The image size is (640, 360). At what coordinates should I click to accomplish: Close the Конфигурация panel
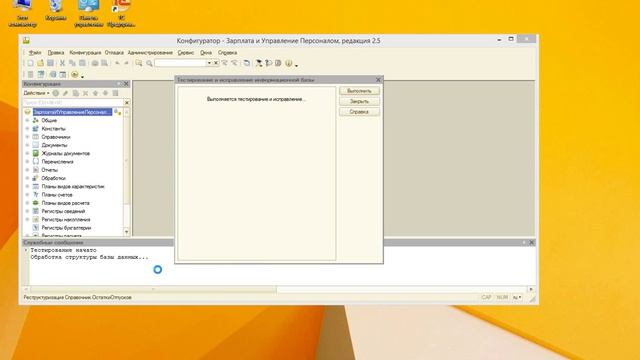[126, 84]
